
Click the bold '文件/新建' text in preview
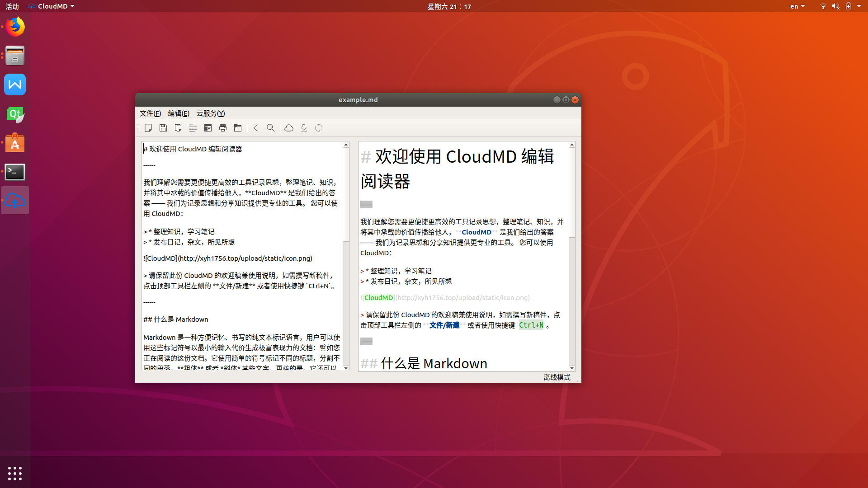(x=444, y=325)
